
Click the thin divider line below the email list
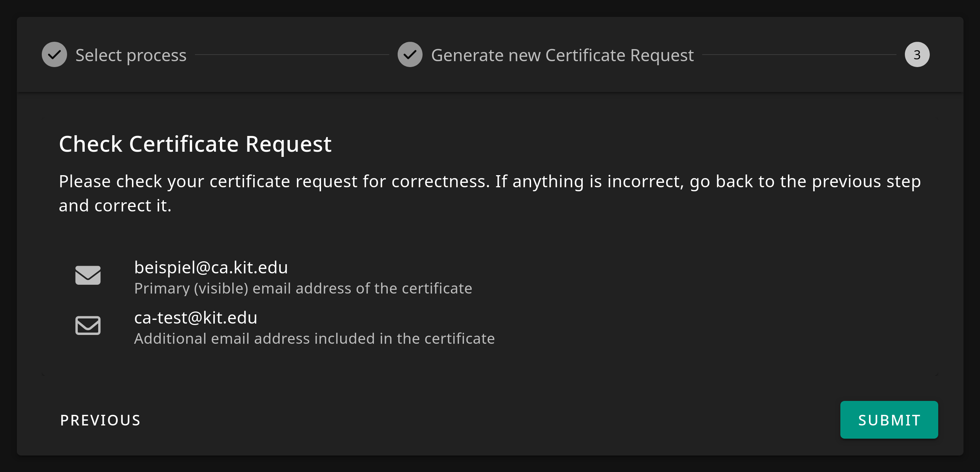click(x=490, y=375)
